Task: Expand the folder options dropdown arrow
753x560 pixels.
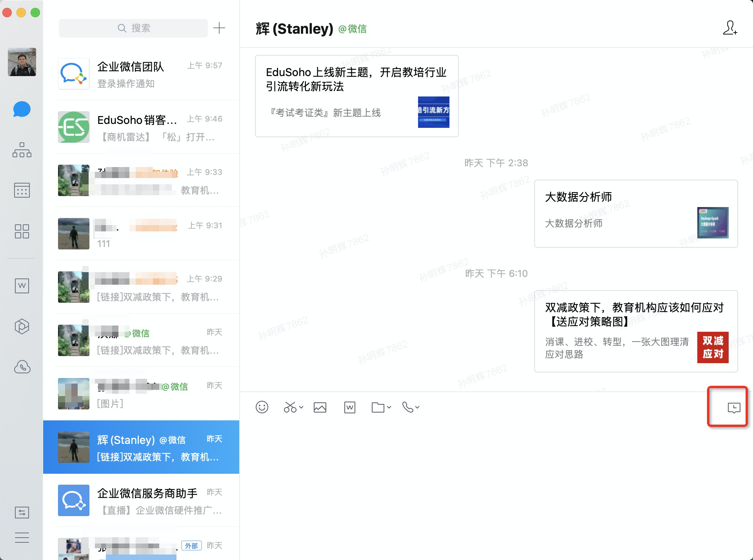Action: [x=389, y=407]
